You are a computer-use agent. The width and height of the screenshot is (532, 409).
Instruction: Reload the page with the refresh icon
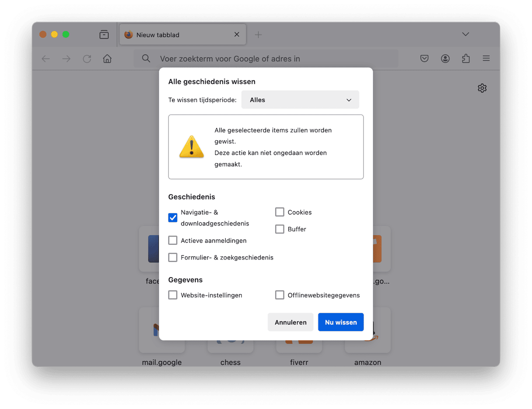coord(87,59)
